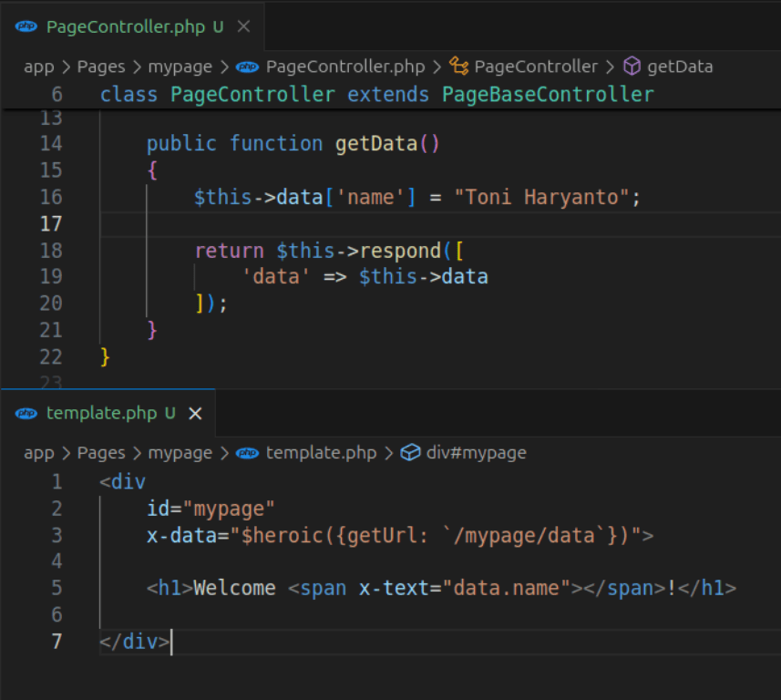The image size is (781, 700).
Task: Click PHP file icon on template.php tab
Action: (26, 414)
